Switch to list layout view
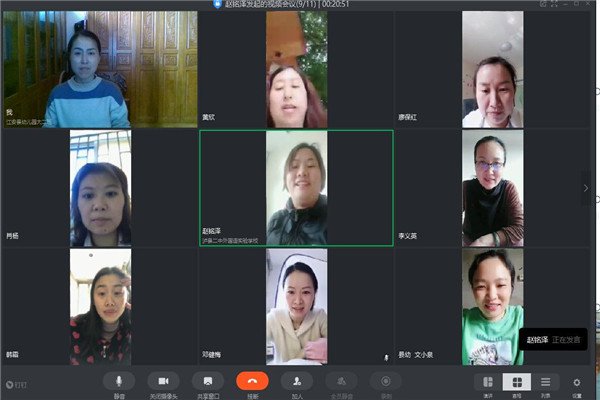The image size is (600, 400). (x=546, y=382)
